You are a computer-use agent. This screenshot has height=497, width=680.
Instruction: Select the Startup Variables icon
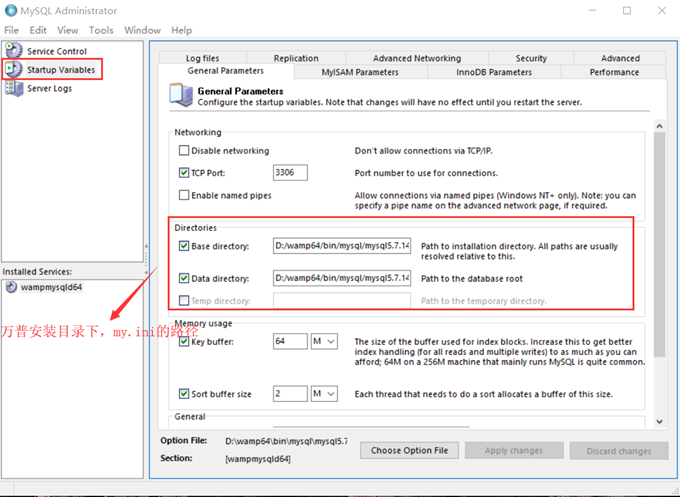[x=14, y=69]
